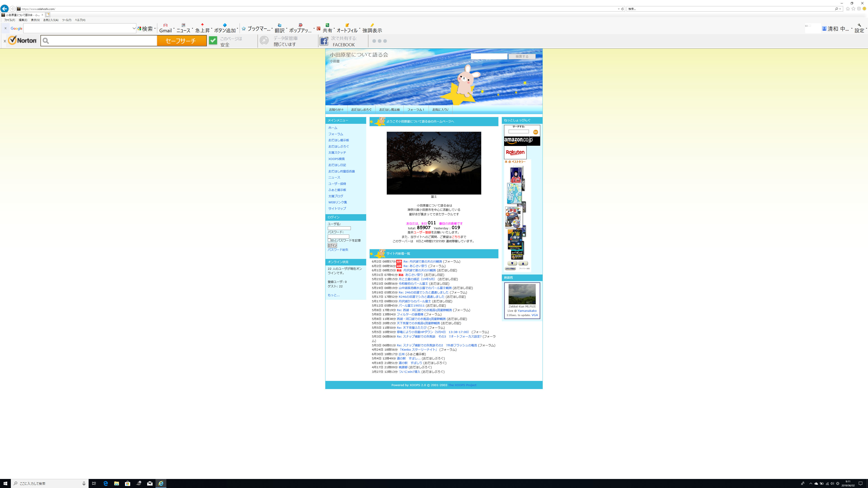Show hidden system tray icons chevron

point(811,483)
